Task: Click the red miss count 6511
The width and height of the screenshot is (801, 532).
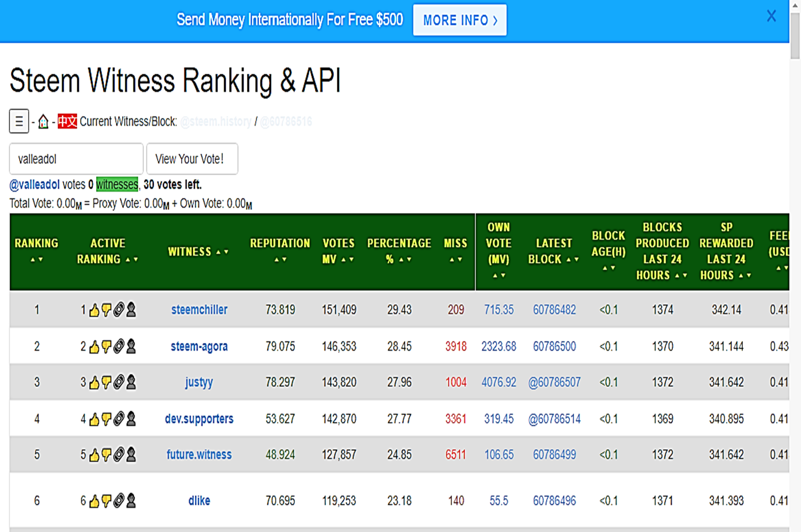Action: tap(456, 455)
